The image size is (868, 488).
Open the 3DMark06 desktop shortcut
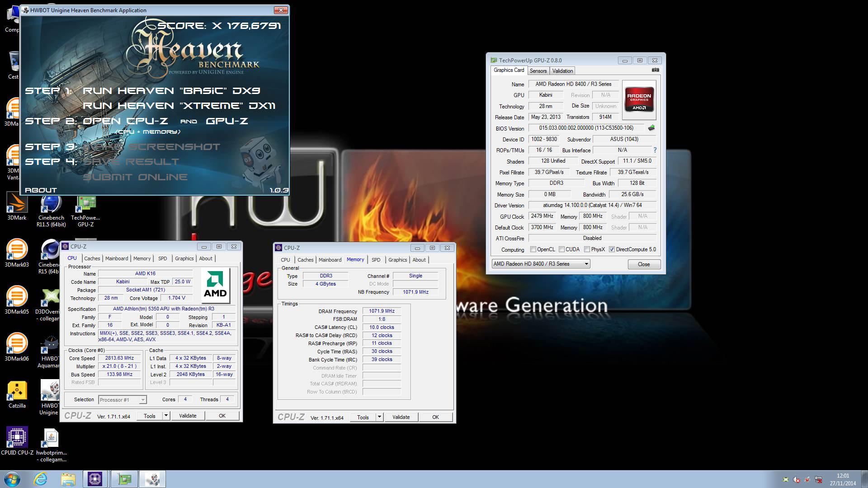[x=17, y=347]
